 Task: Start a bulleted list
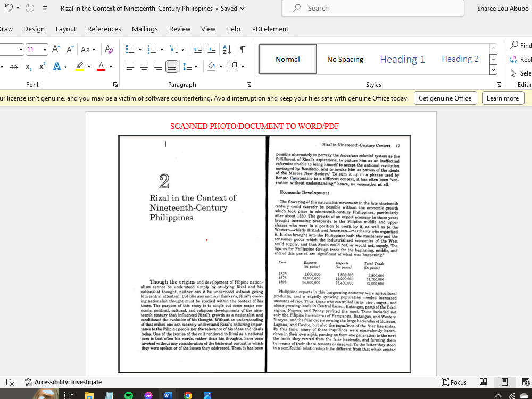[130, 49]
